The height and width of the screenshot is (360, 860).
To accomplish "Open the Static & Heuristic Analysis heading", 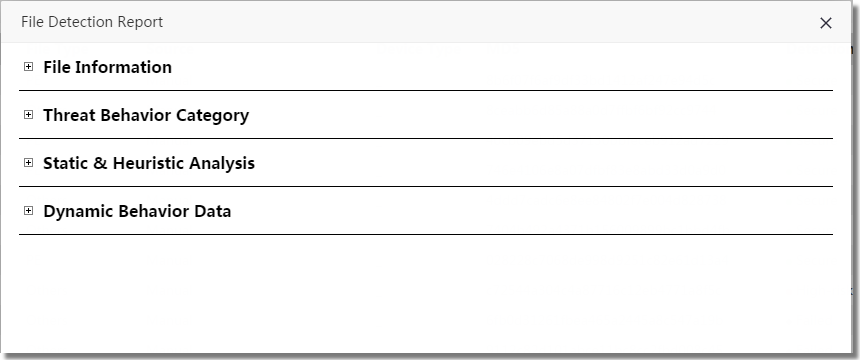I will [x=149, y=163].
